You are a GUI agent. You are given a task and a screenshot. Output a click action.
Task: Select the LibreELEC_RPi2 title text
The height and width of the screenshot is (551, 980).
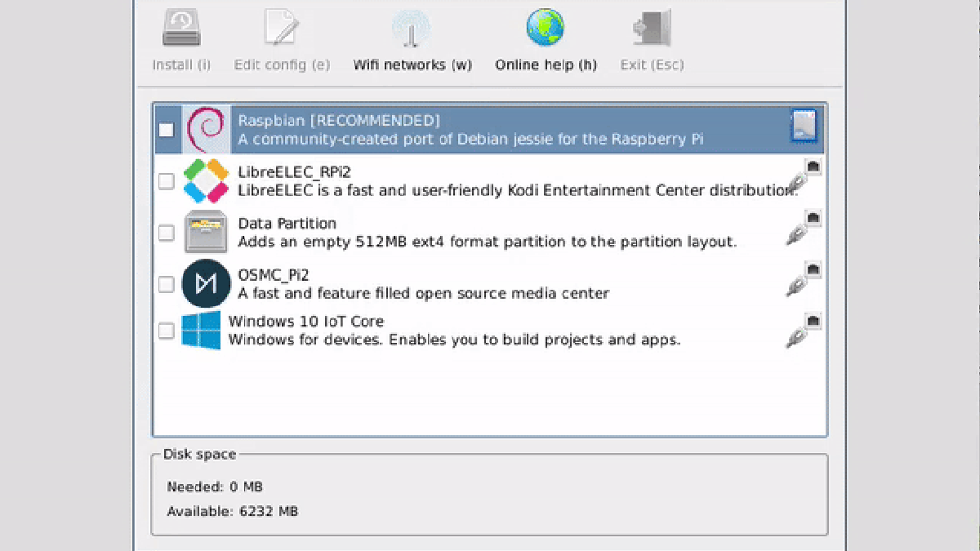pos(294,172)
